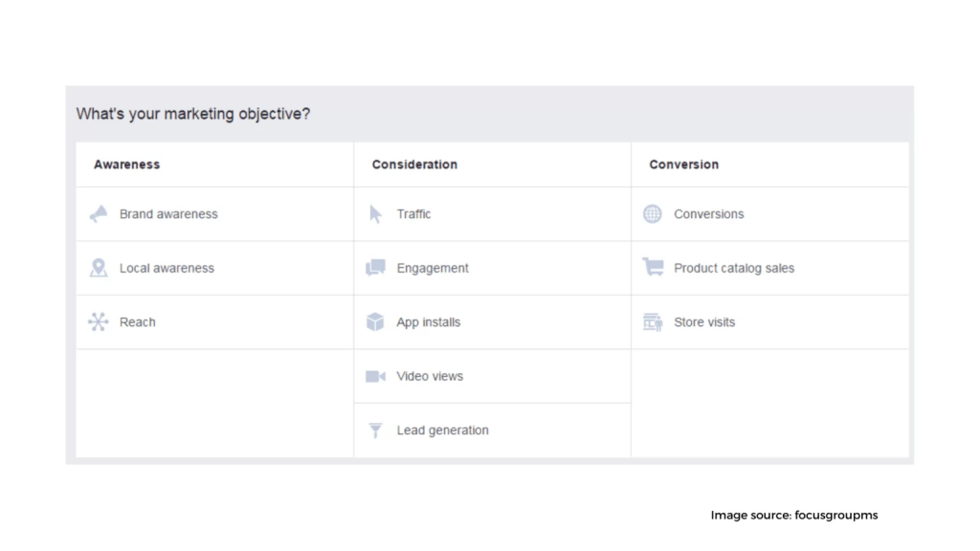This screenshot has height=551, width=980.
Task: Select the Store visits objective text
Action: (704, 321)
